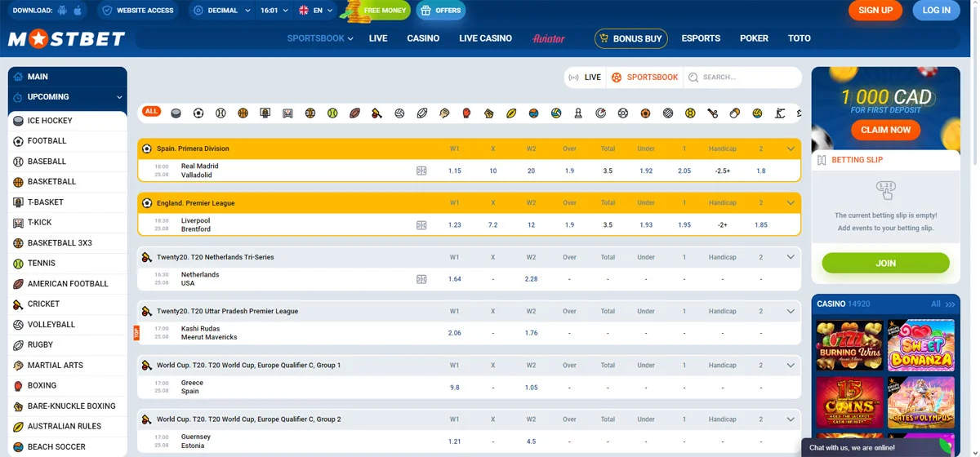980x457 pixels.
Task: Open the LIVE CASINO tab
Action: coord(485,38)
